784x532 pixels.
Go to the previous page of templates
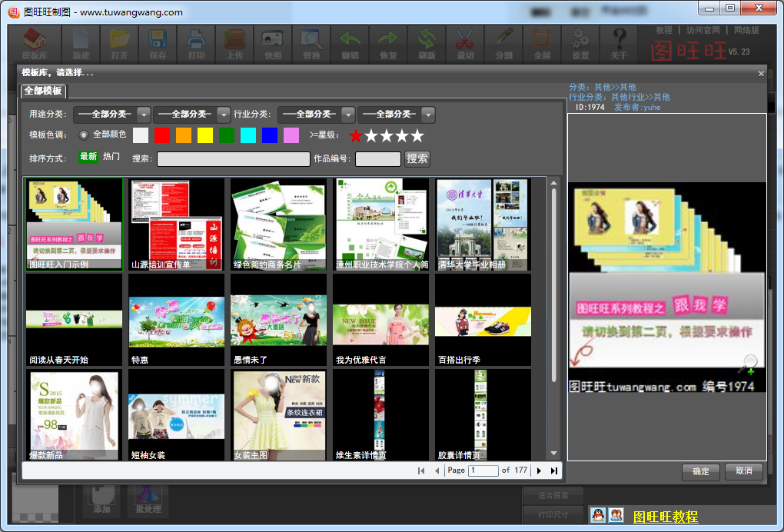[x=437, y=470]
